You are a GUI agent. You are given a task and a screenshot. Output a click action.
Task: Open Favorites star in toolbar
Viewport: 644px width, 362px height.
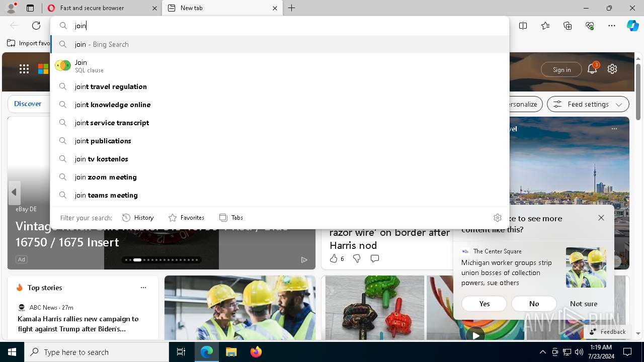coord(545,26)
